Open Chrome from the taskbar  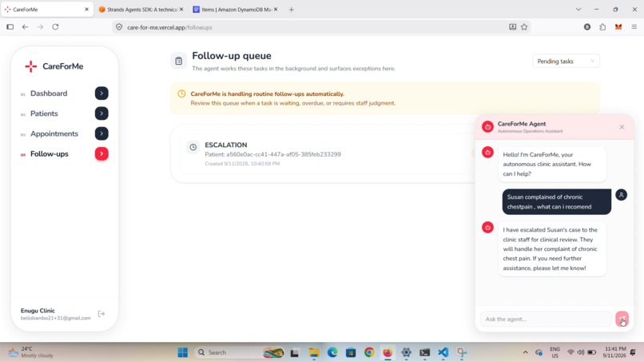tap(369, 352)
